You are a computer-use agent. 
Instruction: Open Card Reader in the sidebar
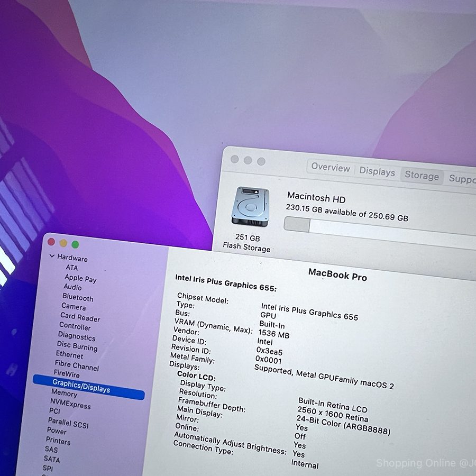coord(80,317)
